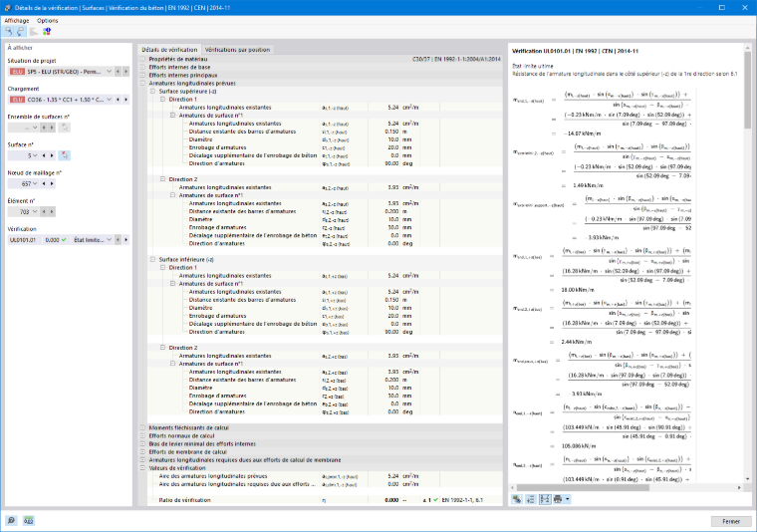
Task: Step to next Chargement with right arrow
Action: pos(126,100)
